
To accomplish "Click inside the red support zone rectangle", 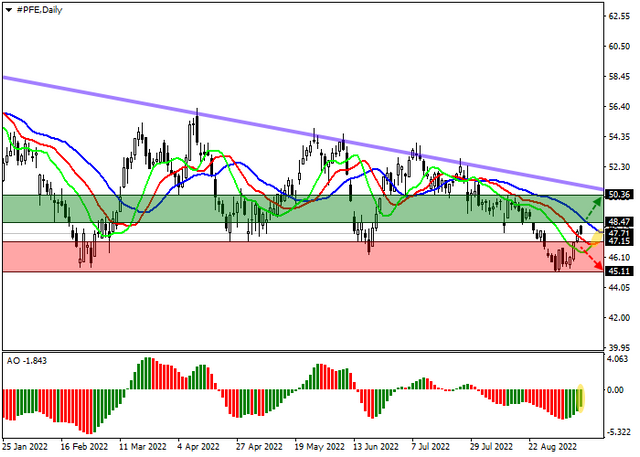I will click(303, 257).
